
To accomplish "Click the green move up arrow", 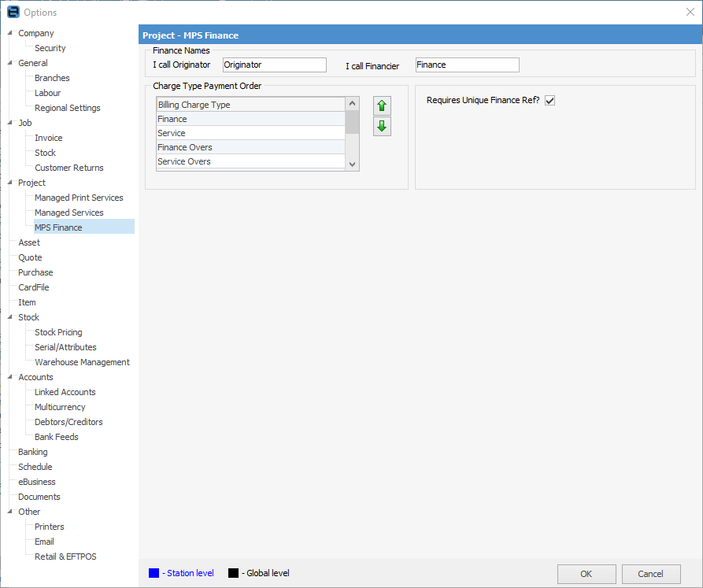I will point(382,105).
